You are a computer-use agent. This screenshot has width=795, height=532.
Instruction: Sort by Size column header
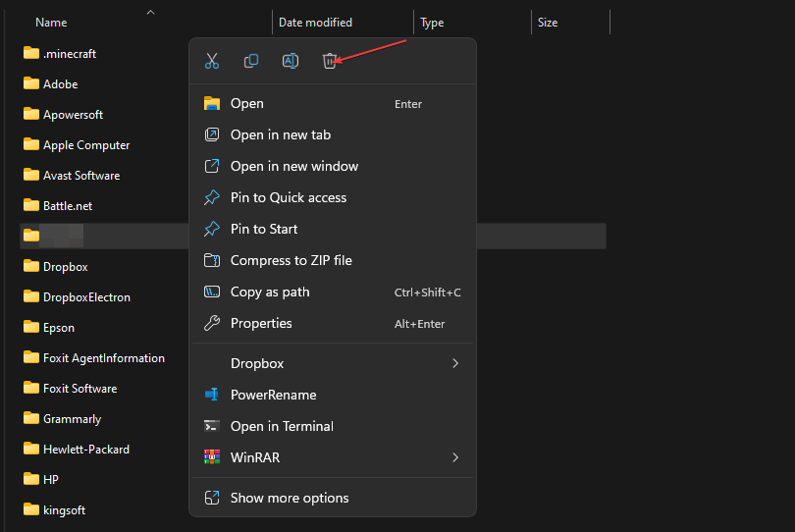[548, 23]
